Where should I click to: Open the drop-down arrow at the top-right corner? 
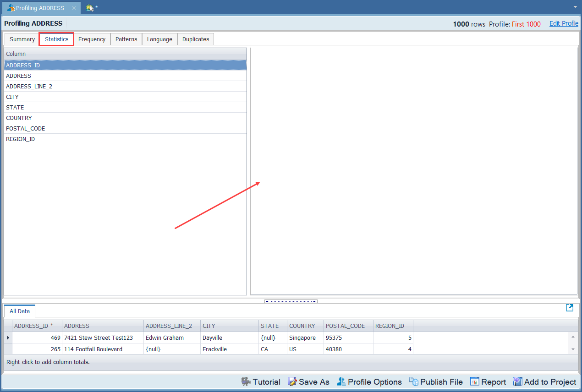pyautogui.click(x=575, y=7)
